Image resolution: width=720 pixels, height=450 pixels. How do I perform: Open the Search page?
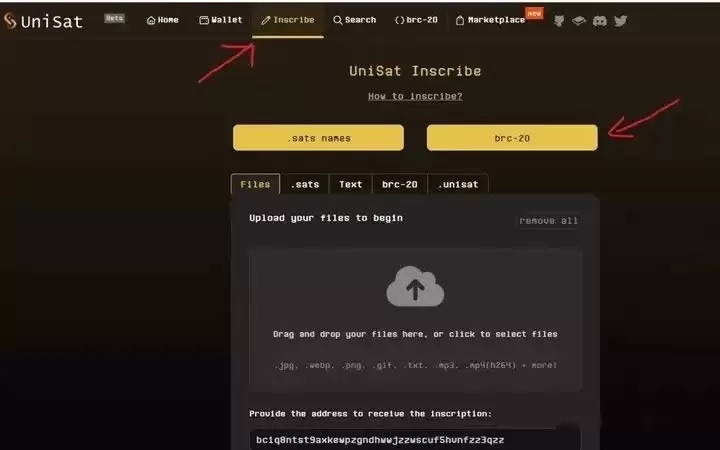[x=354, y=20]
